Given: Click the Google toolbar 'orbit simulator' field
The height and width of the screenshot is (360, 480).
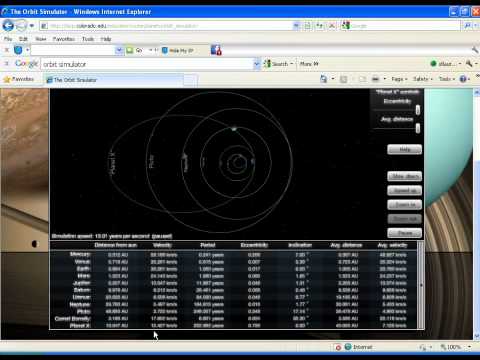Looking at the screenshot, I should pyautogui.click(x=147, y=64).
